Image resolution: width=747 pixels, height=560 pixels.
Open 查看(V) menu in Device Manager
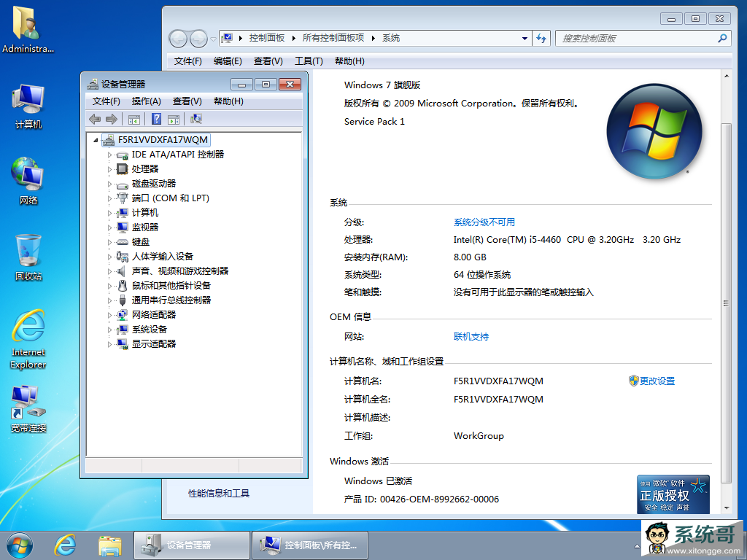click(x=187, y=101)
